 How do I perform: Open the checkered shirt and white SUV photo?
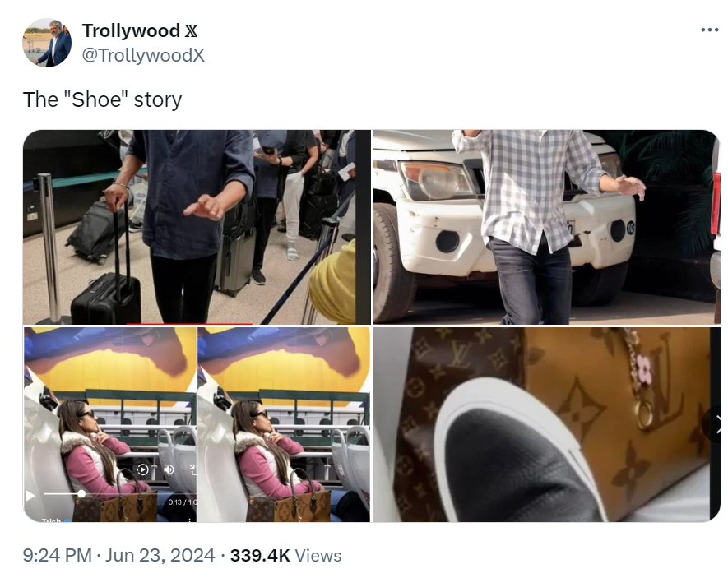[x=547, y=227]
